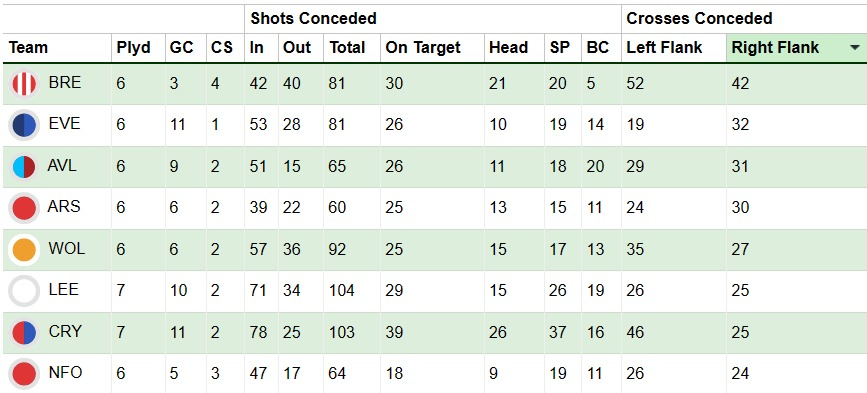Select the CRY team name cell
The image size is (867, 393).
pyautogui.click(x=65, y=331)
